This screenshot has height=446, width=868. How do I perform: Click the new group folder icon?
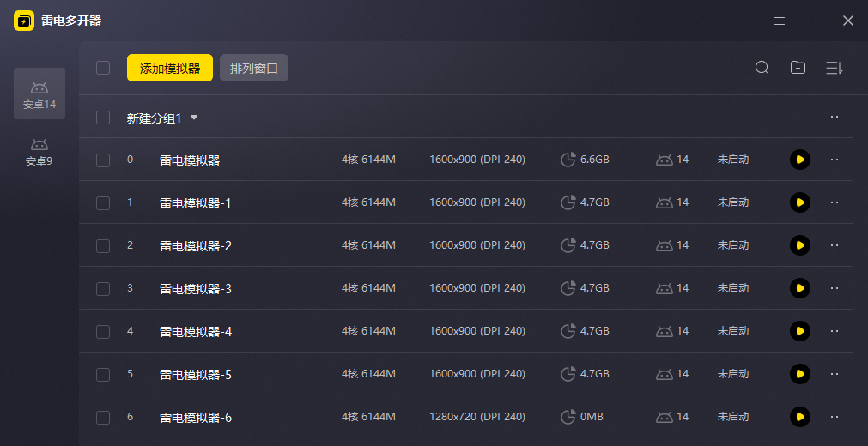coord(798,68)
